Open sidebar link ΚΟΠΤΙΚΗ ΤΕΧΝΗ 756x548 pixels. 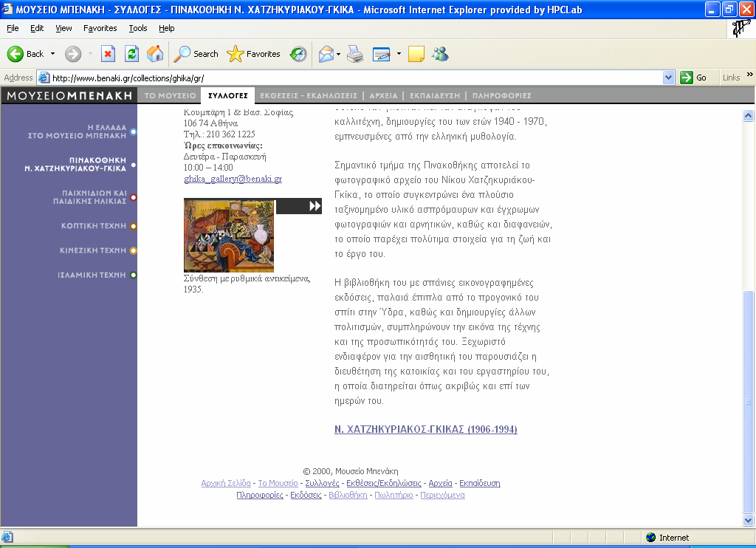point(94,226)
